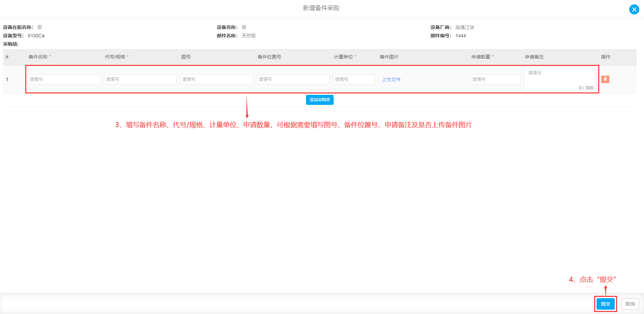Click the 0 / 500 character counter
The width and height of the screenshot is (644, 314).
pyautogui.click(x=586, y=88)
